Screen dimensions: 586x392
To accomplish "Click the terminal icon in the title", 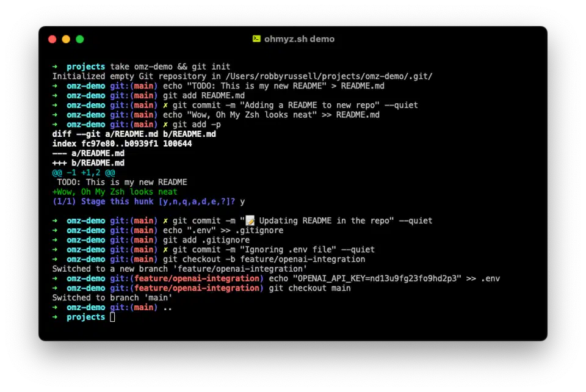I will click(256, 39).
